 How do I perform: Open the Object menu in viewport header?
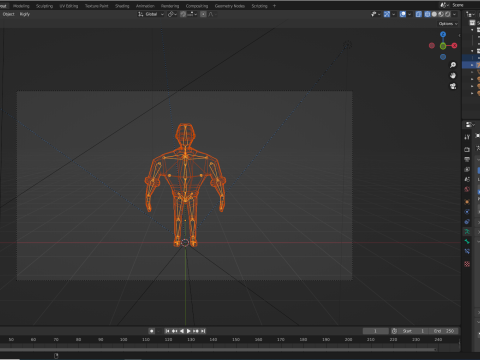[x=9, y=14]
